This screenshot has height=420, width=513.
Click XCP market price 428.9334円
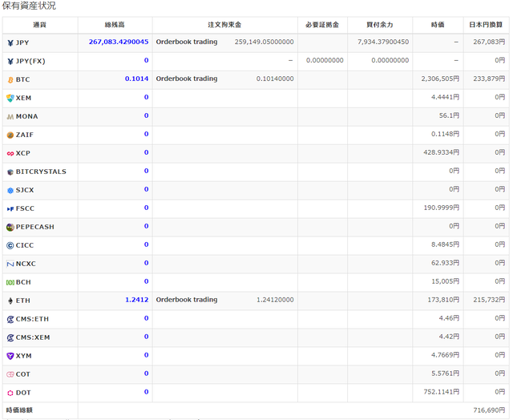(441, 152)
